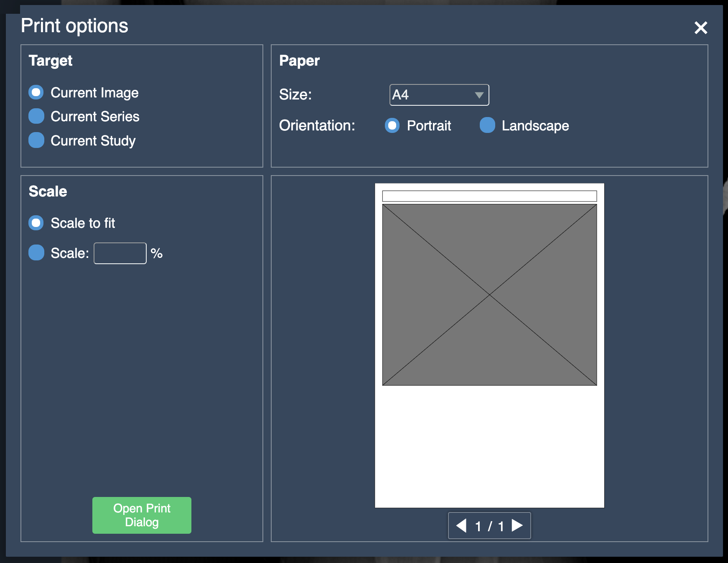Image resolution: width=728 pixels, height=563 pixels.
Task: Click the Print options dialog title
Action: (74, 26)
